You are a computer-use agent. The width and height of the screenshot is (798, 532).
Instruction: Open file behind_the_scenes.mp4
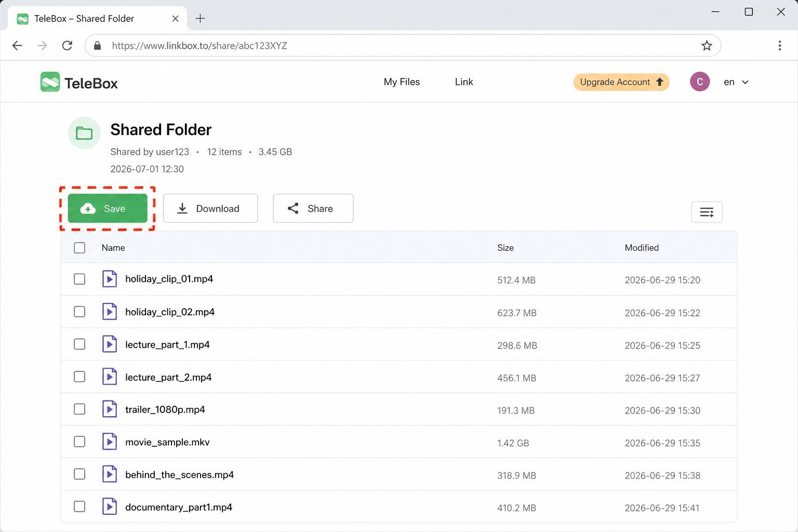pyautogui.click(x=180, y=475)
